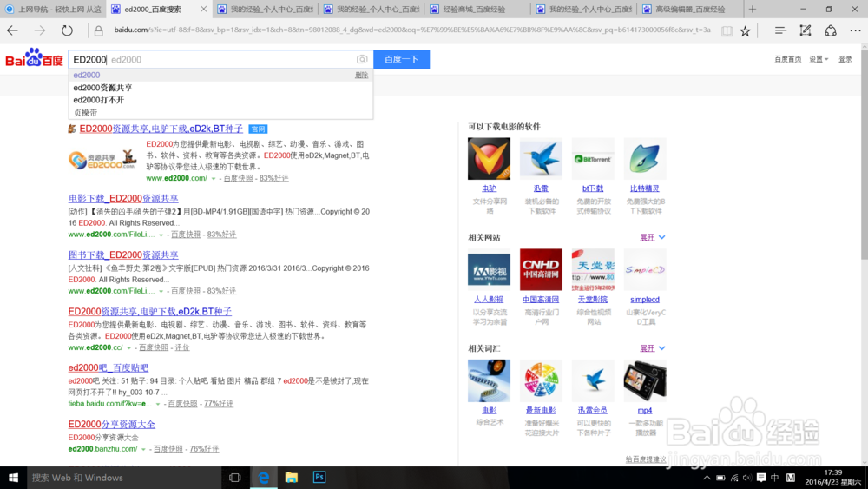Open the ED2000分享资源大全 result

click(x=111, y=424)
